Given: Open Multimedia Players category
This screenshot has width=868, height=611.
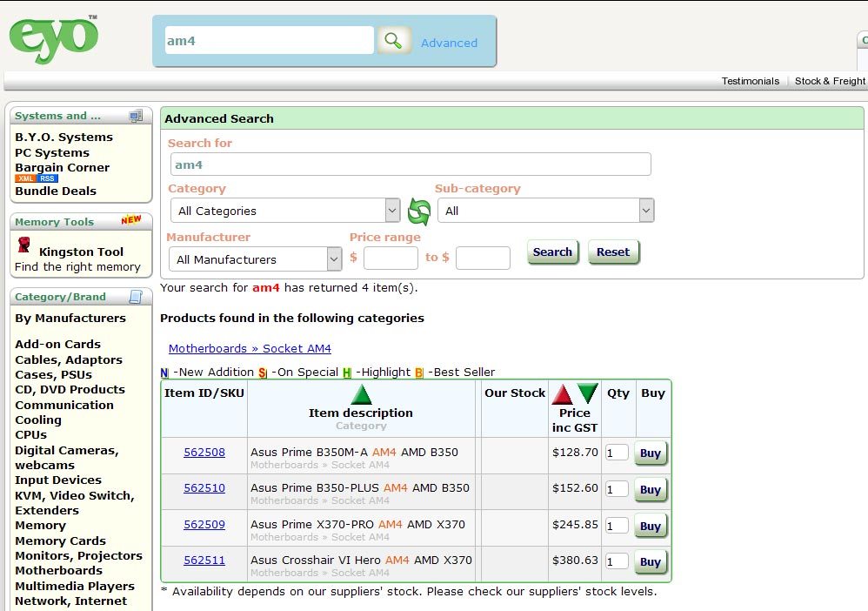Looking at the screenshot, I should [x=75, y=586].
